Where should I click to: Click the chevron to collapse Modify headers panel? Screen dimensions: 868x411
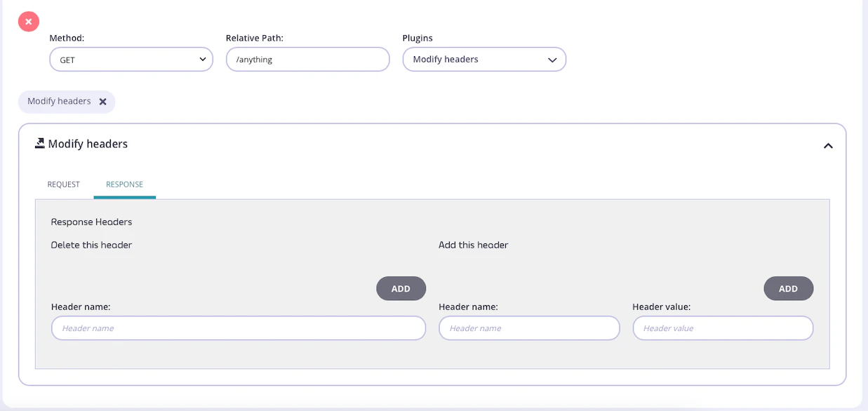pyautogui.click(x=828, y=146)
